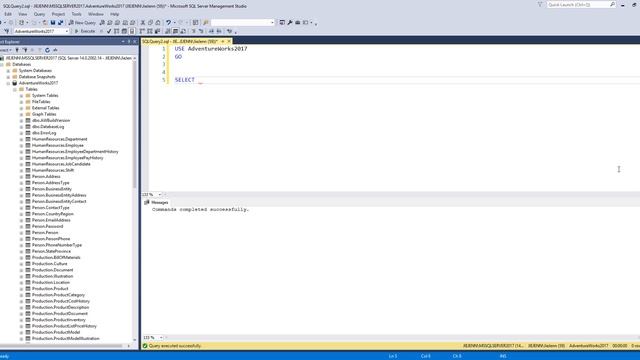Open the Messages pane zoom percentage dropdown
Viewport: 640px width, 360px height.
click(x=161, y=338)
